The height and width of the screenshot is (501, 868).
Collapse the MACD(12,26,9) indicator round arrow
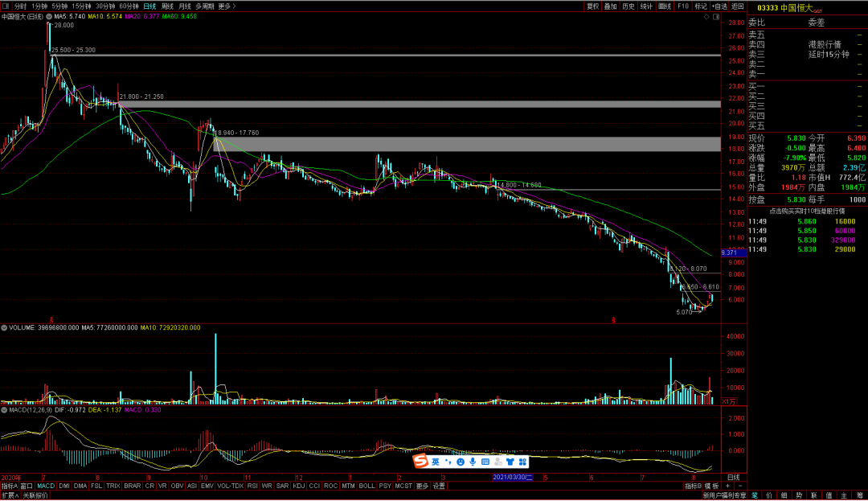click(x=5, y=410)
